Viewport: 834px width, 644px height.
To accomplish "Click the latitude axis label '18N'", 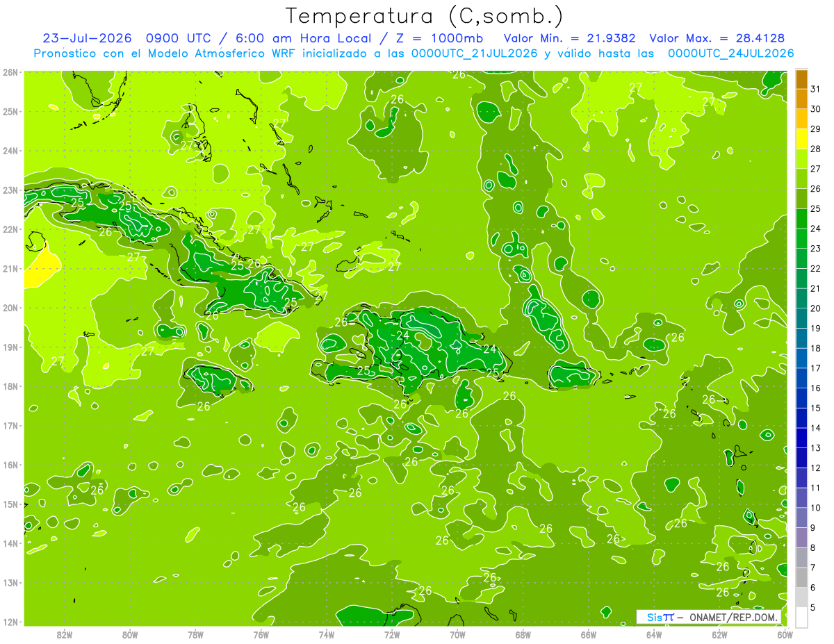I will point(10,386).
